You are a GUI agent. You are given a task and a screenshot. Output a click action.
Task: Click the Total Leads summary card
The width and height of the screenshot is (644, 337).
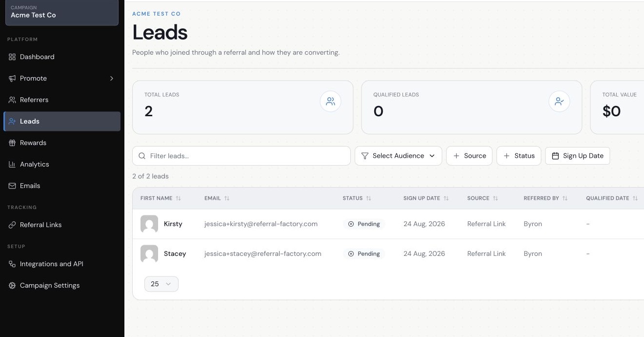tap(242, 107)
